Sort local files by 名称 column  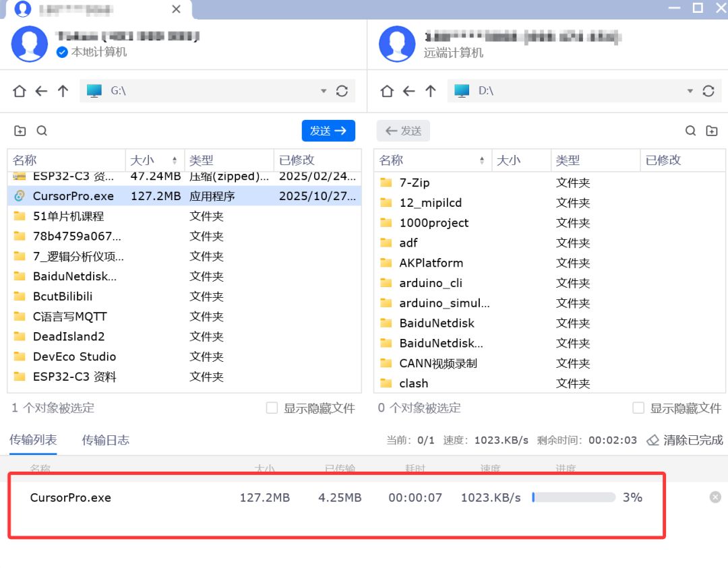tap(66, 160)
